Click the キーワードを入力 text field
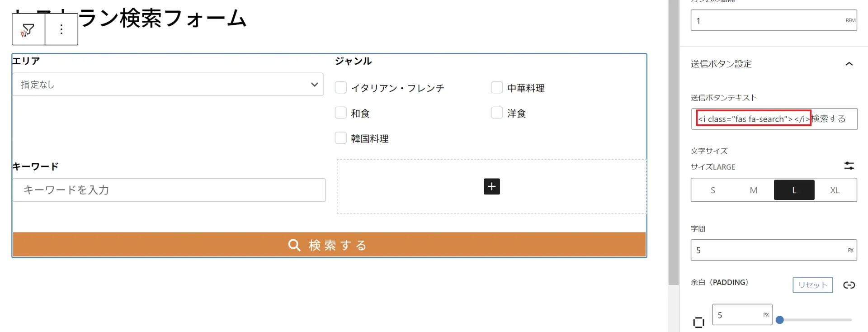Viewport: 868px width, 332px height. tap(169, 190)
